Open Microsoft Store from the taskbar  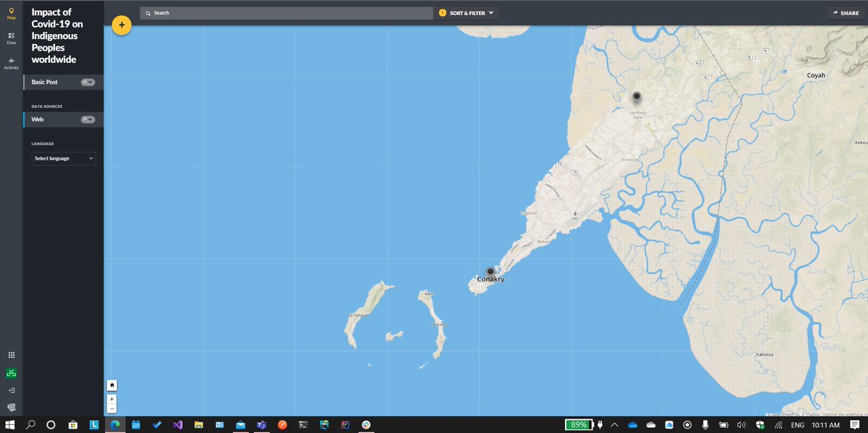pos(73,425)
